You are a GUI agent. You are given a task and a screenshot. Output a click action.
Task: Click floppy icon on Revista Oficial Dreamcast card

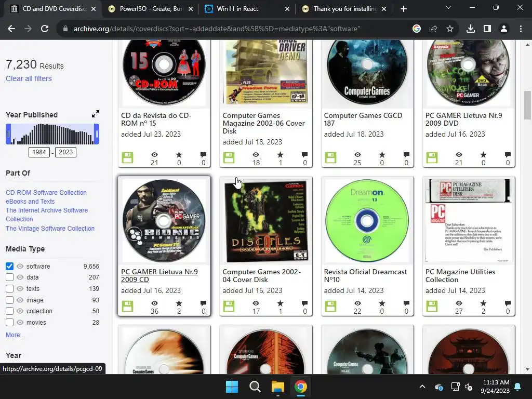pyautogui.click(x=330, y=306)
